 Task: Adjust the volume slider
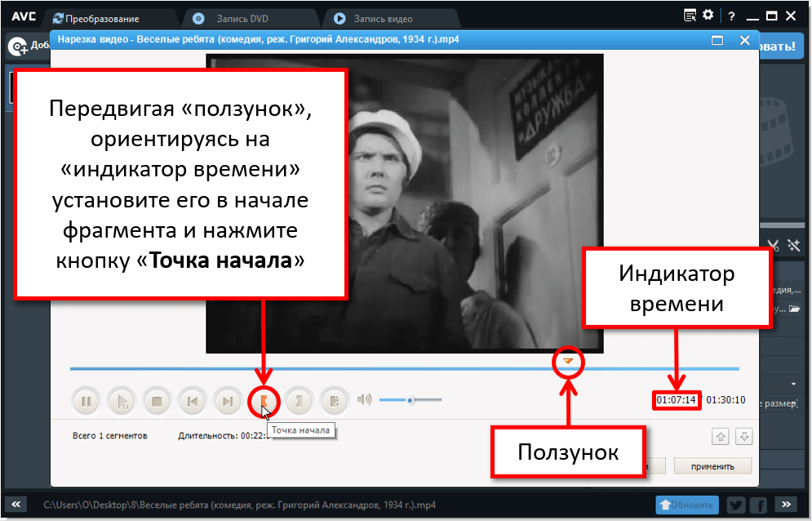[410, 399]
